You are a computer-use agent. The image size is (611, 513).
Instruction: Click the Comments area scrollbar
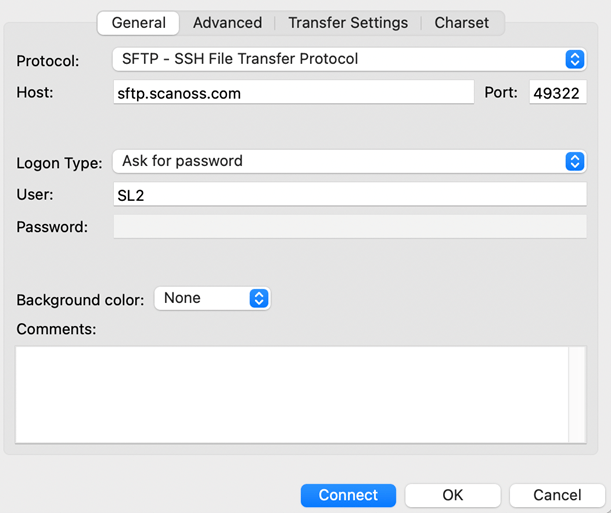(577, 395)
